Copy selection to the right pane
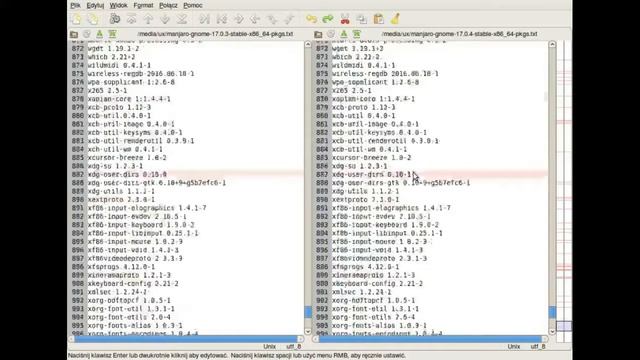 click(204, 19)
